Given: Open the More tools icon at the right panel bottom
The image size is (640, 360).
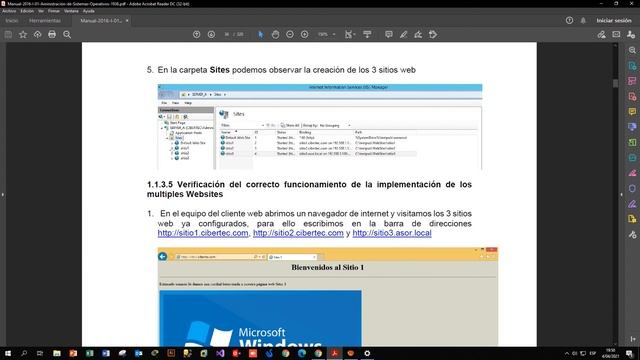Looking at the screenshot, I should point(632,235).
